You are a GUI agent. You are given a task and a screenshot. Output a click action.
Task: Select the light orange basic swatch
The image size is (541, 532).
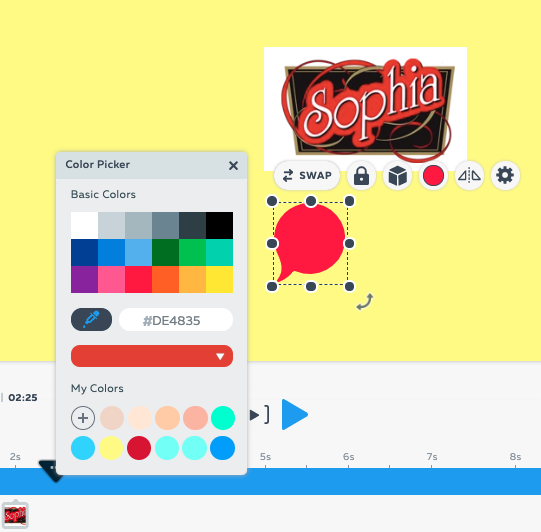193,279
